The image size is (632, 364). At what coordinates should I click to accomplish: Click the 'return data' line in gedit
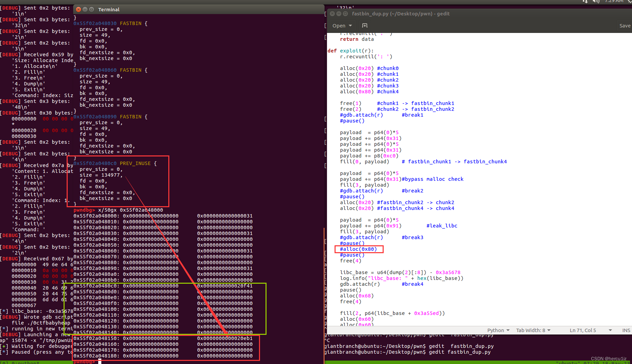click(357, 39)
